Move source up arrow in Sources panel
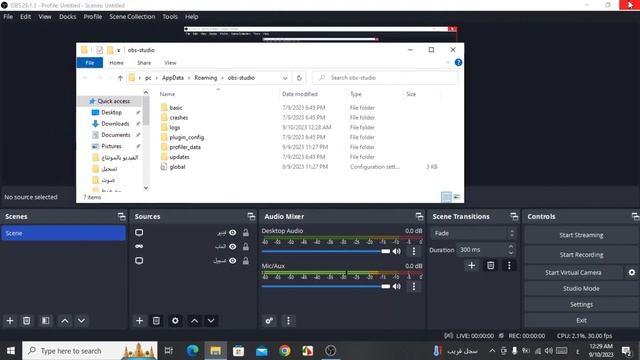Image resolution: width=640 pixels, height=360 pixels. tap(194, 321)
